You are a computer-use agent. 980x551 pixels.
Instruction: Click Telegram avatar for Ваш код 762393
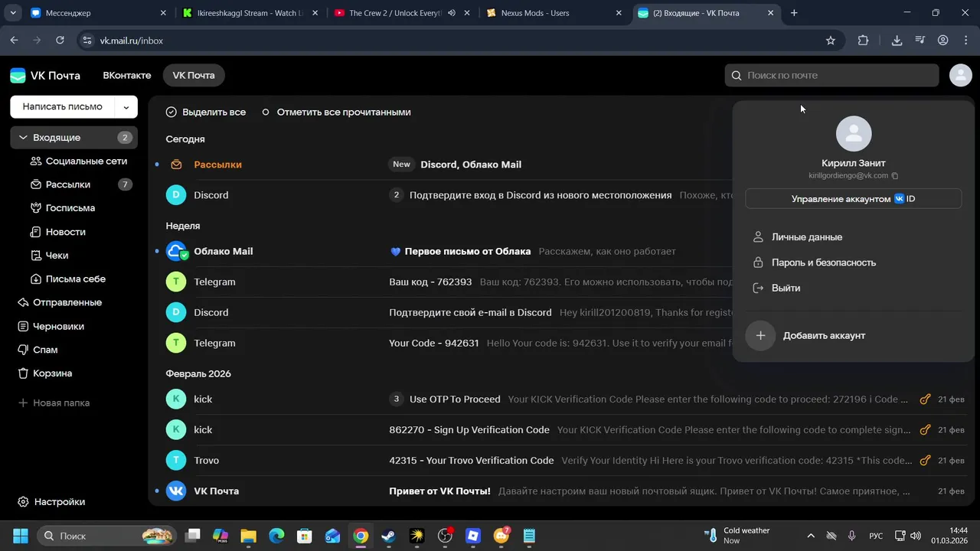pos(176,282)
